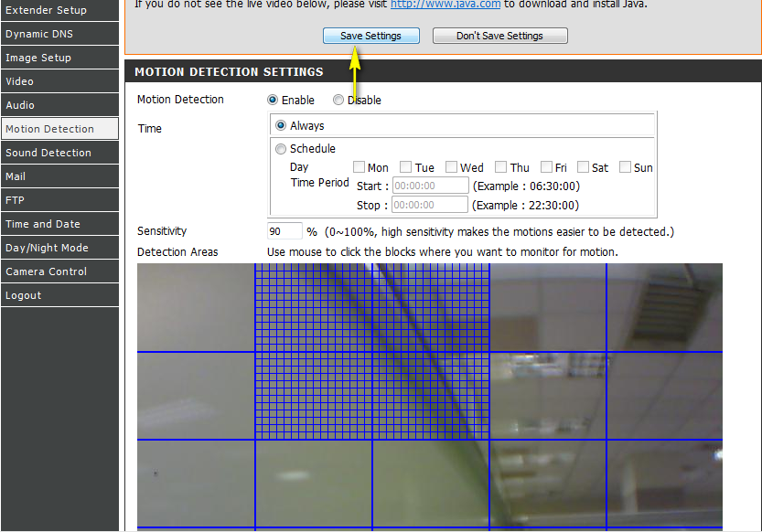Open the Day/Night Mode page

click(59, 248)
